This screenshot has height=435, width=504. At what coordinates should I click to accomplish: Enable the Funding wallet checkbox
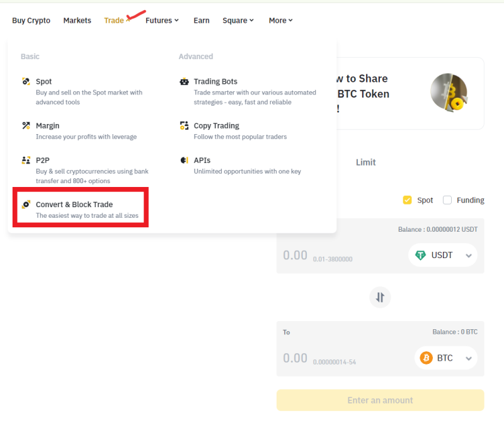coord(447,200)
